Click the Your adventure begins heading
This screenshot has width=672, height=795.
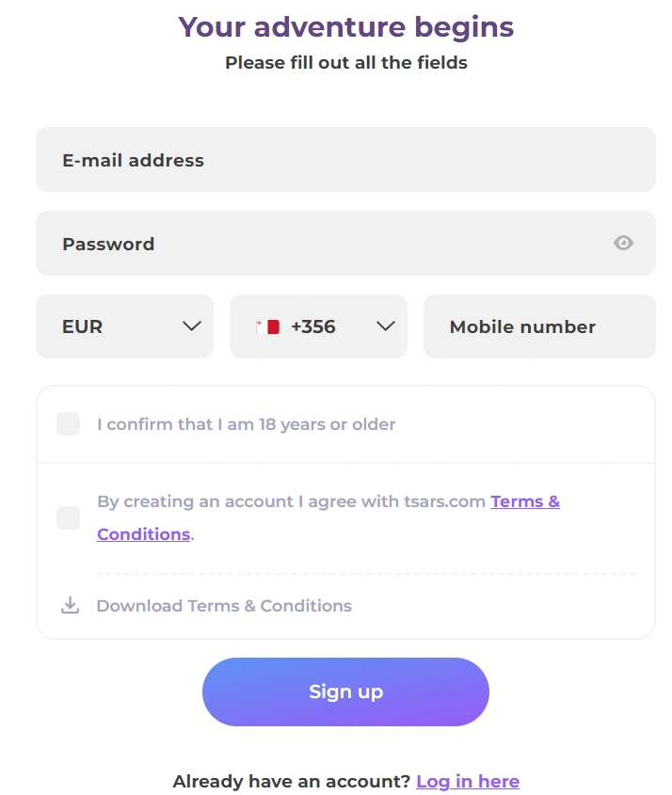tap(345, 26)
